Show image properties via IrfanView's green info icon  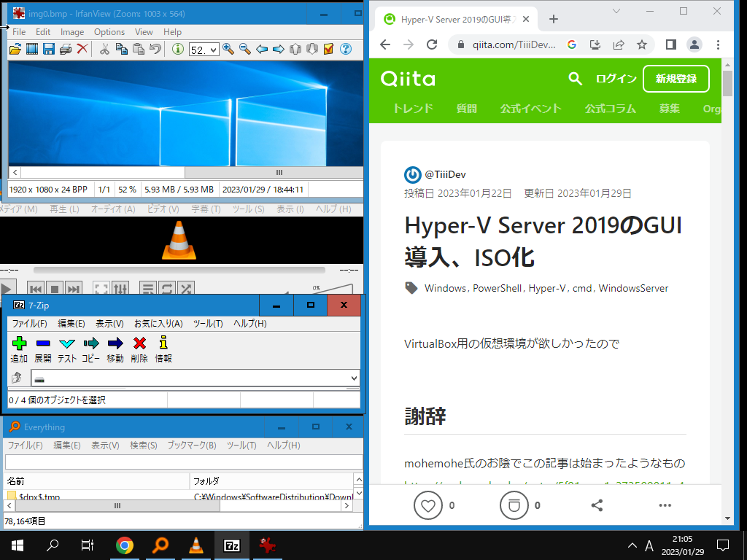click(177, 50)
